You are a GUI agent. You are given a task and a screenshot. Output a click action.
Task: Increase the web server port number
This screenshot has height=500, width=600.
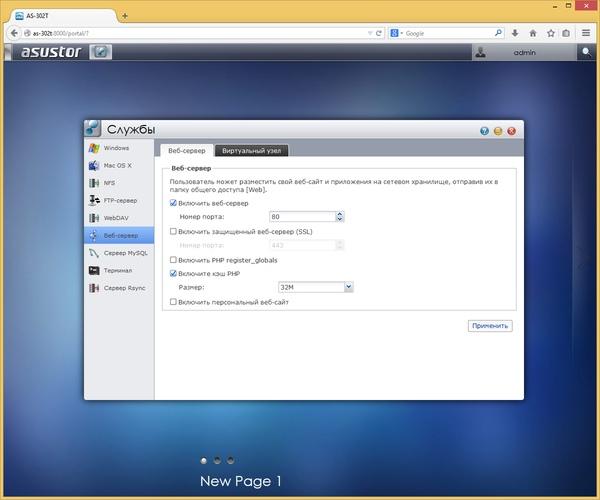coord(339,214)
